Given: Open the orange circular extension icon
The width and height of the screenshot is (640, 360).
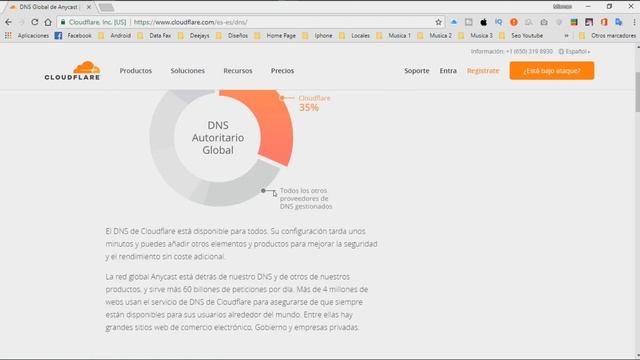Looking at the screenshot, I should (514, 22).
